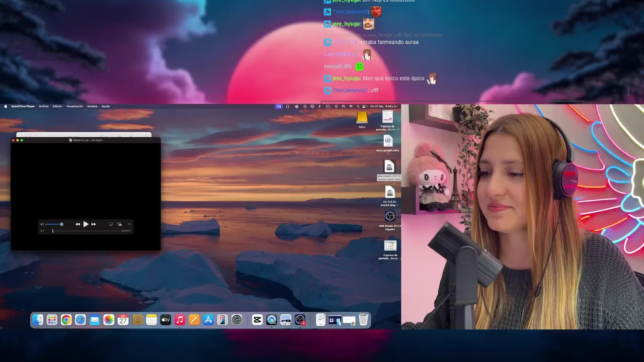Select the top Captura de pantalla file

coord(387,121)
